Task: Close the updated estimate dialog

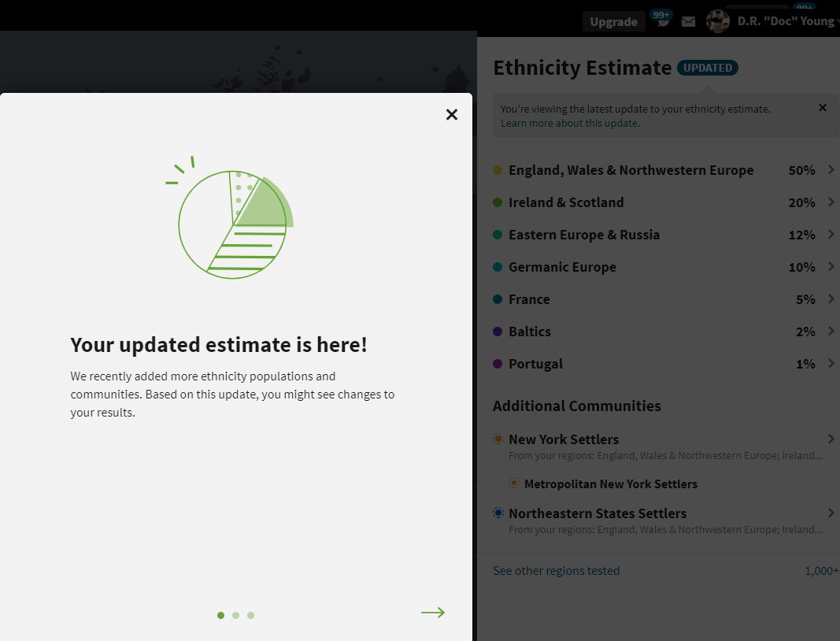Action: (452, 114)
